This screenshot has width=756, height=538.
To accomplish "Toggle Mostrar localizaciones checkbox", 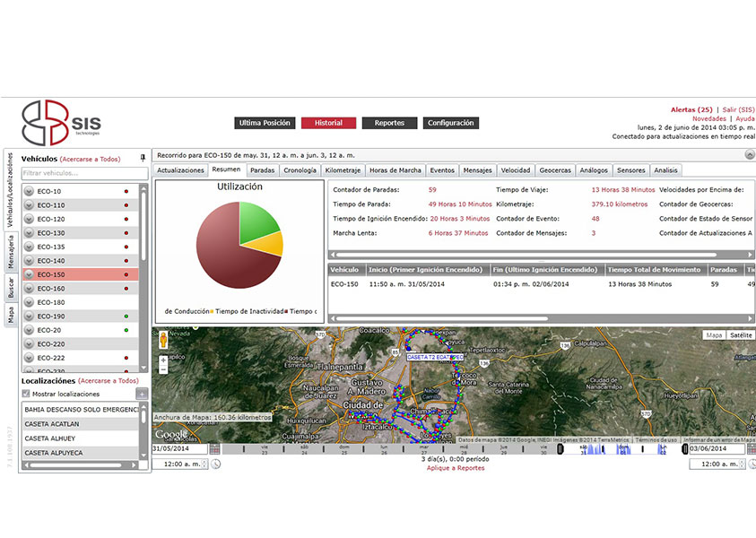I will (x=26, y=394).
